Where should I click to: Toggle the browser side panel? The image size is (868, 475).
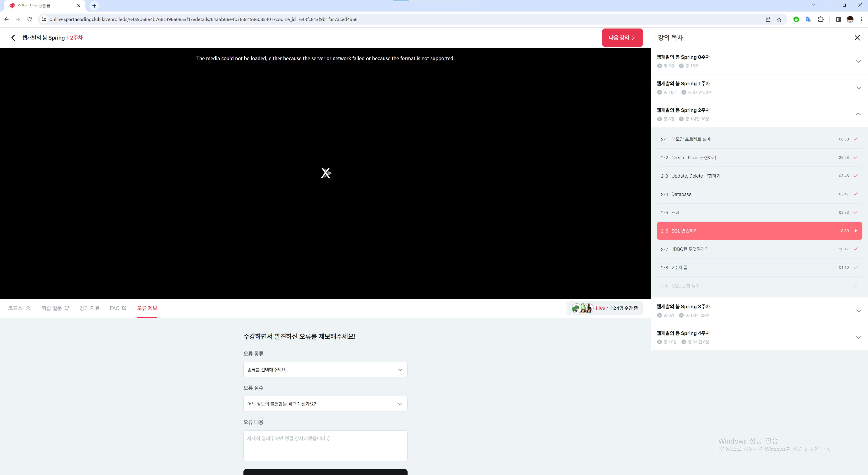point(838,19)
